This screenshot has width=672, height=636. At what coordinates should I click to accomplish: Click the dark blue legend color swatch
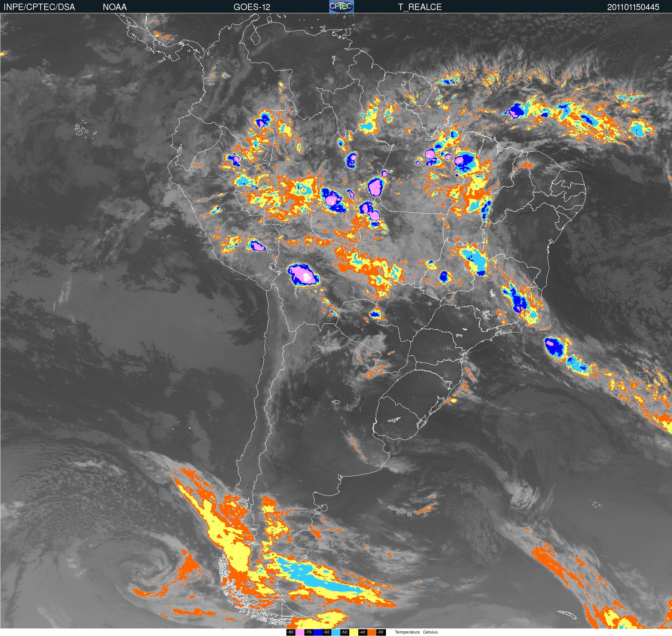click(x=318, y=632)
